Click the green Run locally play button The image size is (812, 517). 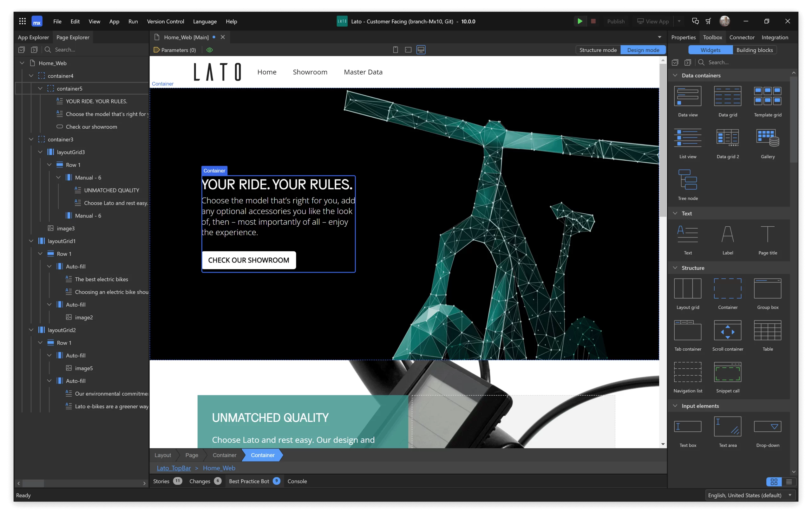coord(580,21)
